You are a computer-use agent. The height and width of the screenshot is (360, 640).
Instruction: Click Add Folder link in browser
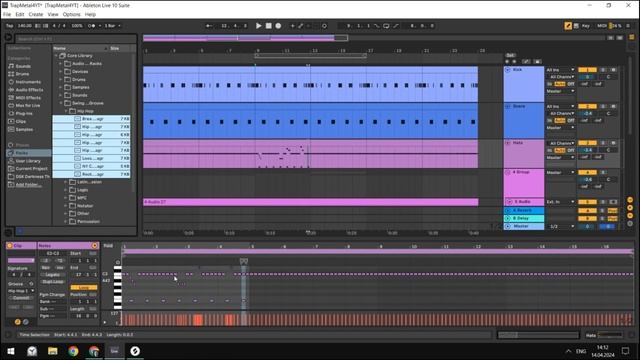coord(28,184)
